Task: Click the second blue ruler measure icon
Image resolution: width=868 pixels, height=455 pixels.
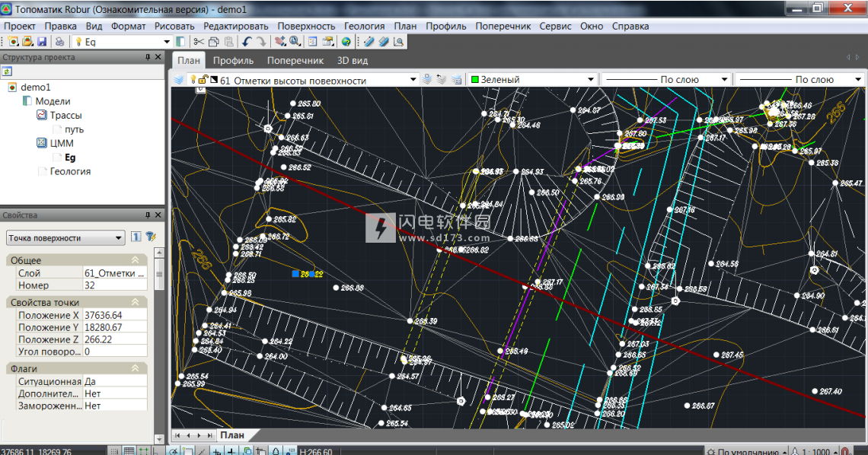Action: tap(383, 41)
